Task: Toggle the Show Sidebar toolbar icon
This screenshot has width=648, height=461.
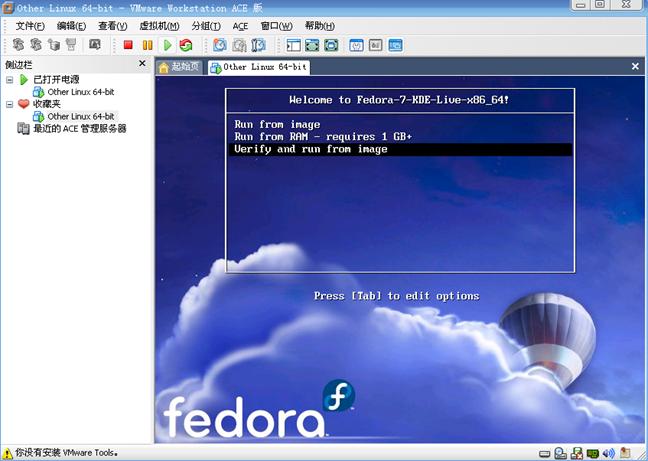Action: click(x=293, y=45)
